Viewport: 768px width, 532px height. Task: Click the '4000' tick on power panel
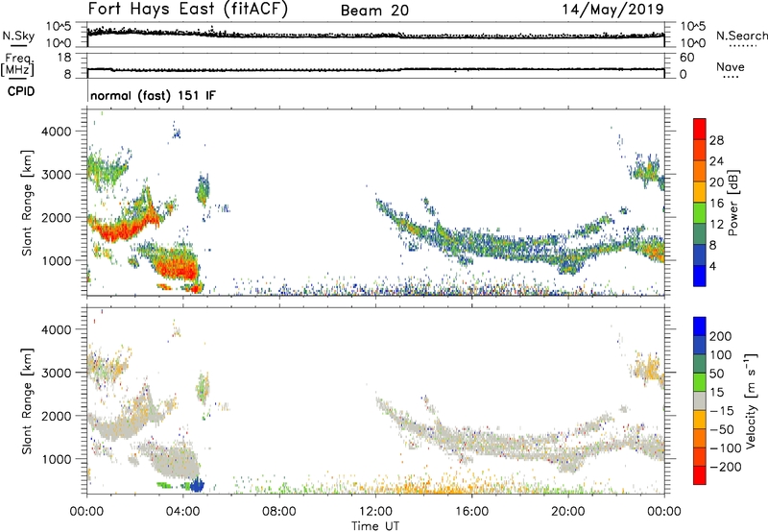(x=57, y=132)
